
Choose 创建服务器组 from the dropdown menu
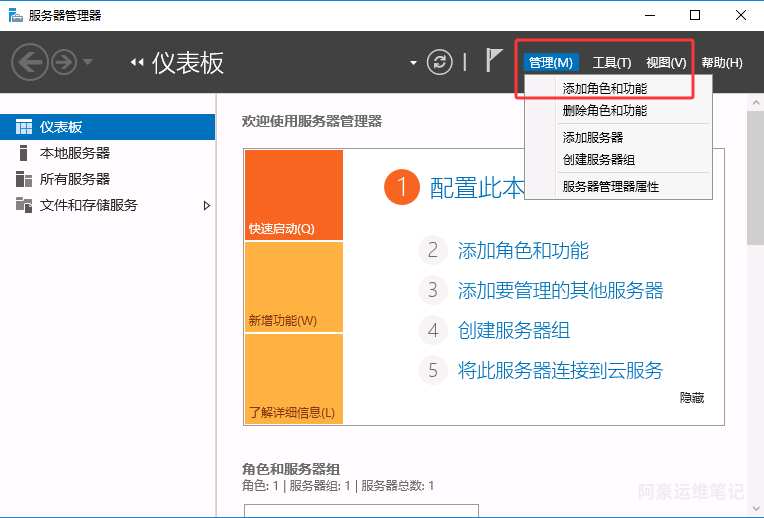pos(618,159)
